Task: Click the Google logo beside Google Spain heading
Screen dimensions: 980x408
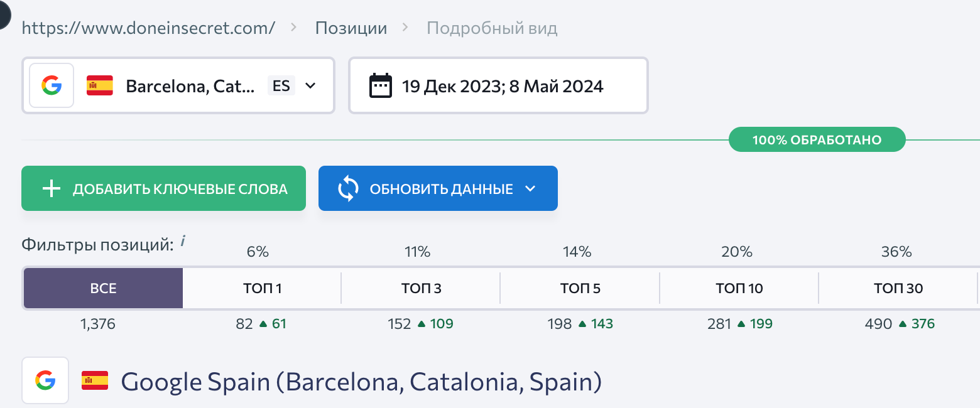Action: pyautogui.click(x=45, y=380)
